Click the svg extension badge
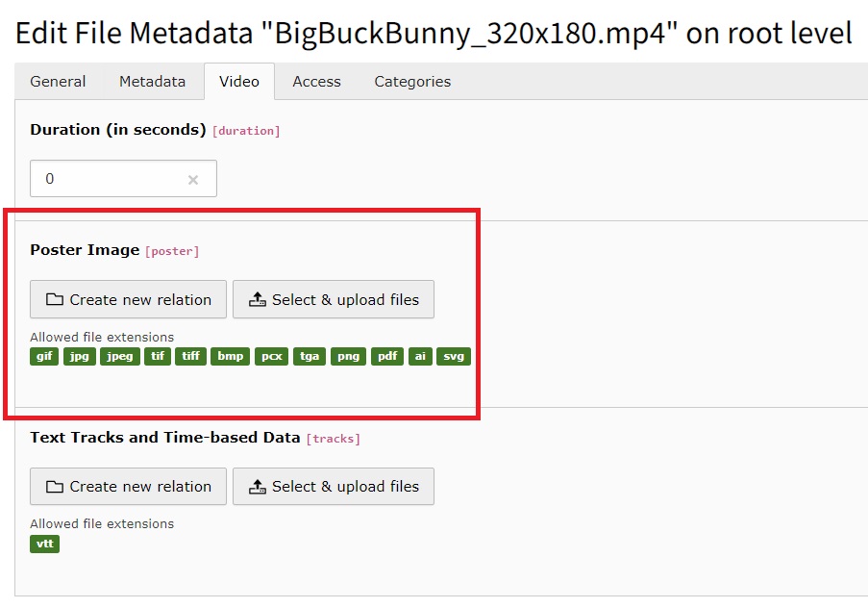The image size is (868, 608). 454,356
